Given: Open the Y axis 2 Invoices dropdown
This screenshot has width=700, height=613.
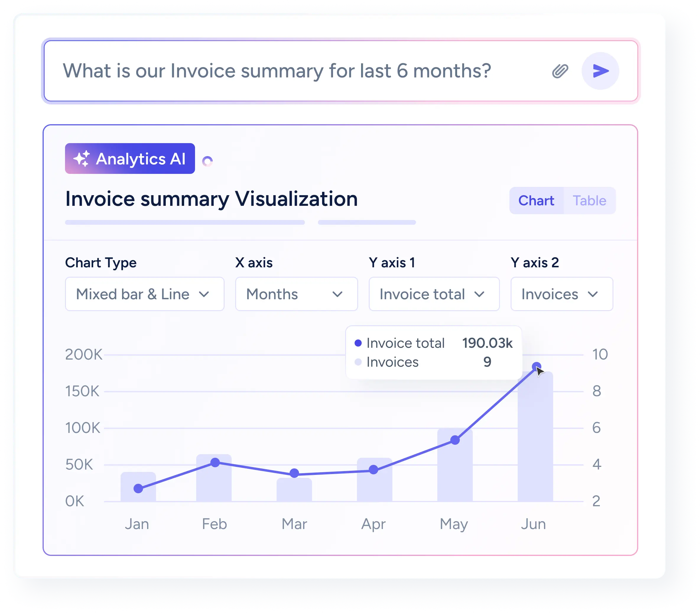Looking at the screenshot, I should tap(562, 294).
